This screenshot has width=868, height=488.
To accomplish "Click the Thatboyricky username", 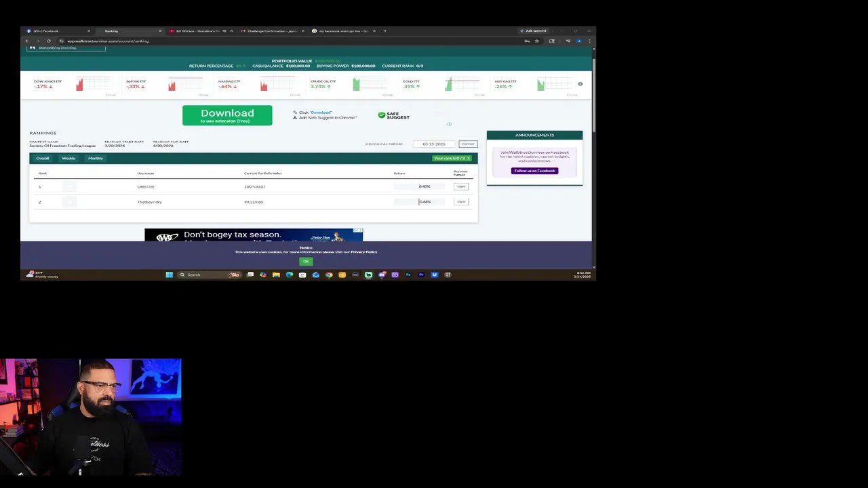I will (149, 202).
